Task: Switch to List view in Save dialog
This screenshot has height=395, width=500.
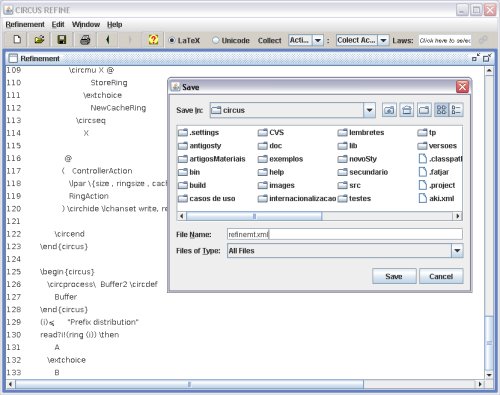Action: click(441, 110)
